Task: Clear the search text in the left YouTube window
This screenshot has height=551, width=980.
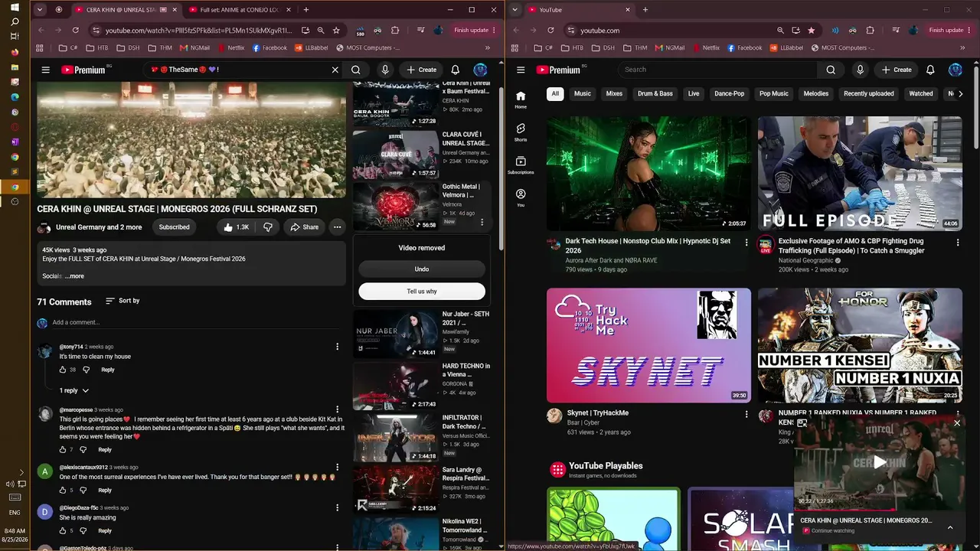Action: click(335, 70)
